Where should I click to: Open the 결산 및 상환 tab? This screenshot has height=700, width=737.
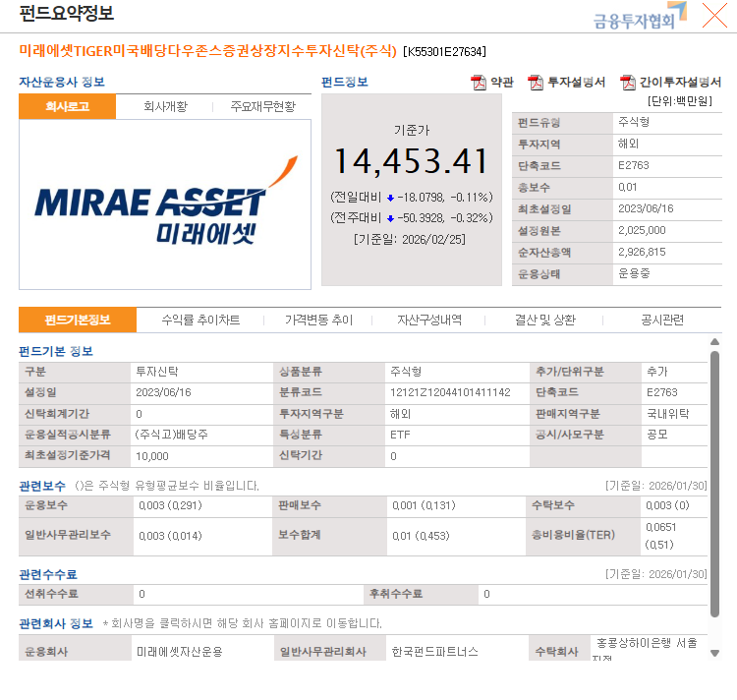pos(544,321)
